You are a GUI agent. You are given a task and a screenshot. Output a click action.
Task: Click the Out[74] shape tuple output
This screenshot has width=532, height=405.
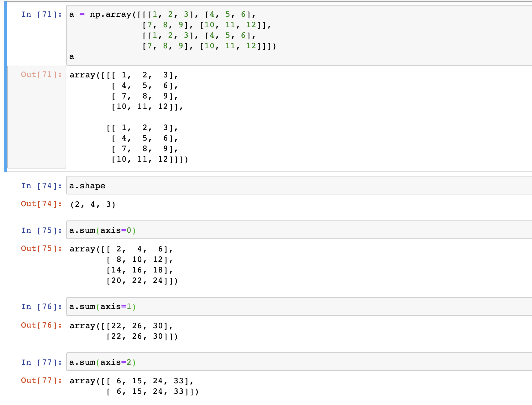tap(93, 204)
